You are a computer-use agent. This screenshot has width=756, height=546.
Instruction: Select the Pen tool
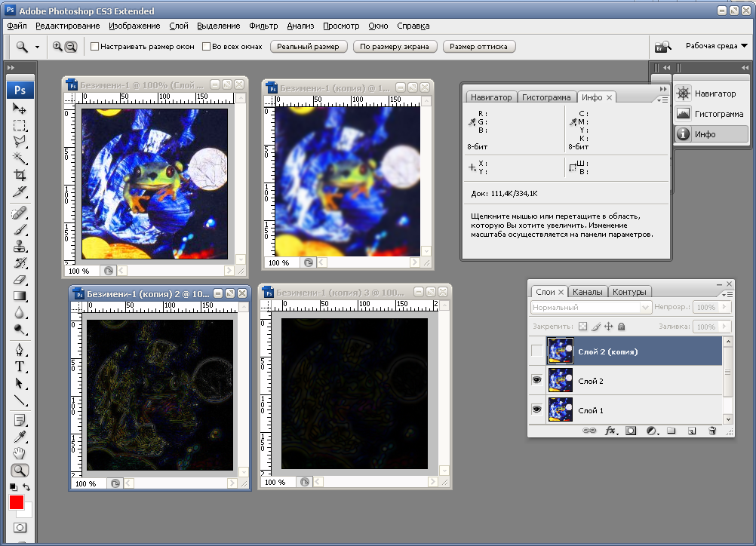[20, 350]
